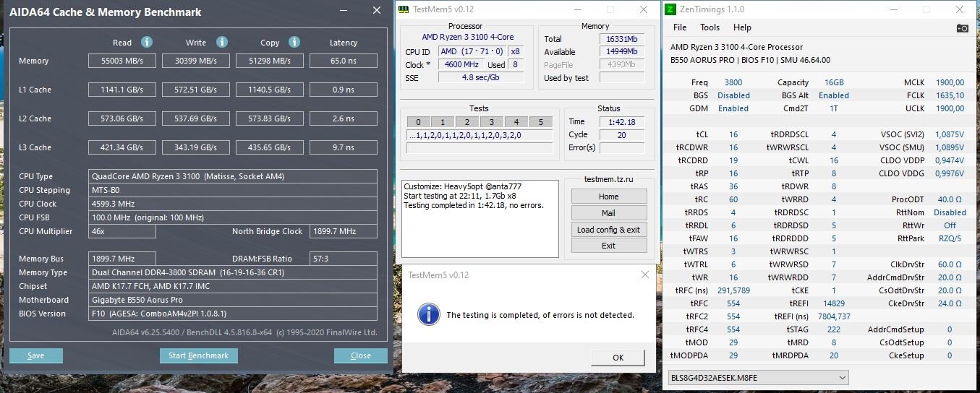This screenshot has width=980, height=393.
Task: Click the Freq value 3800 in ZenTimings
Action: (x=733, y=82)
